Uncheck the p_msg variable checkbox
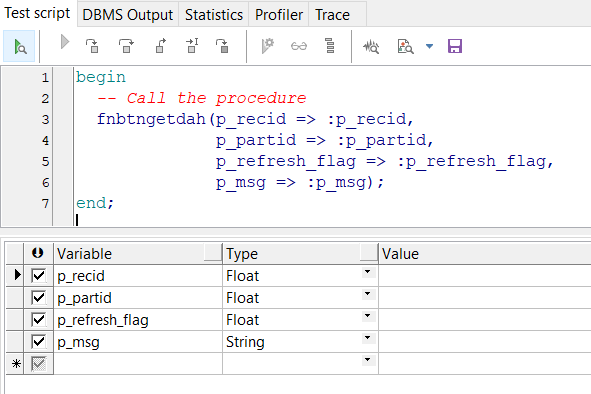 click(x=38, y=342)
